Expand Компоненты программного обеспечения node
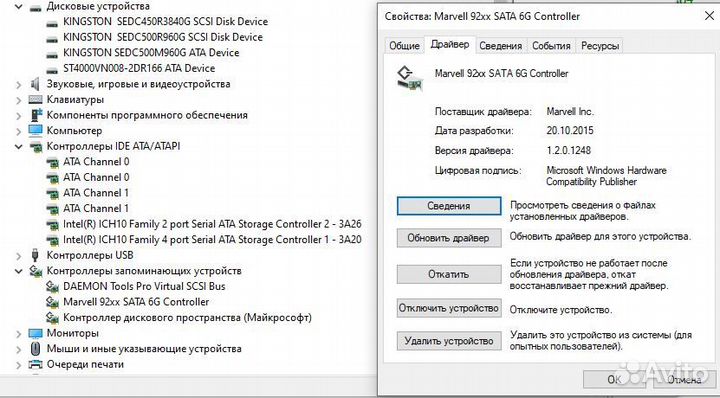The width and height of the screenshot is (720, 398). click(x=19, y=116)
